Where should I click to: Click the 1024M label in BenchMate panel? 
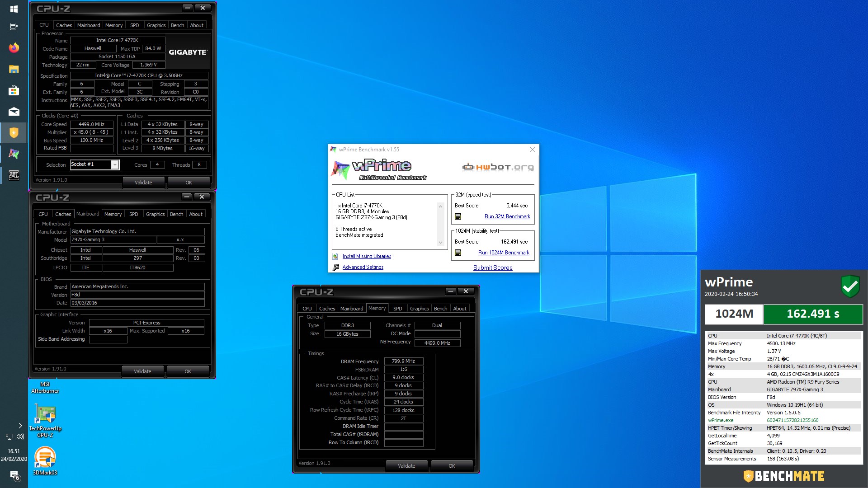pyautogui.click(x=734, y=314)
